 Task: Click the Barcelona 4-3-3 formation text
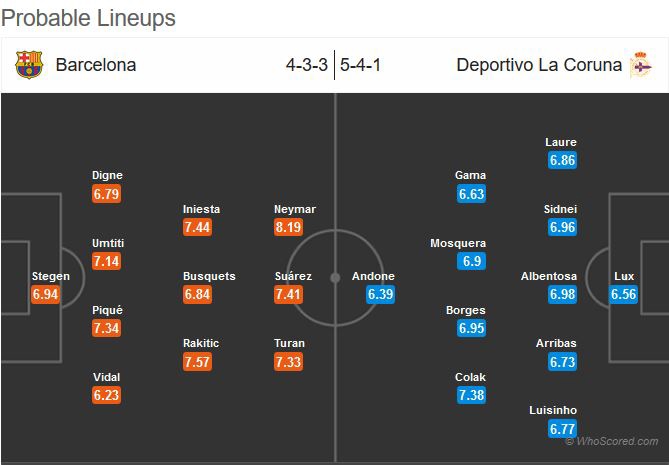306,66
